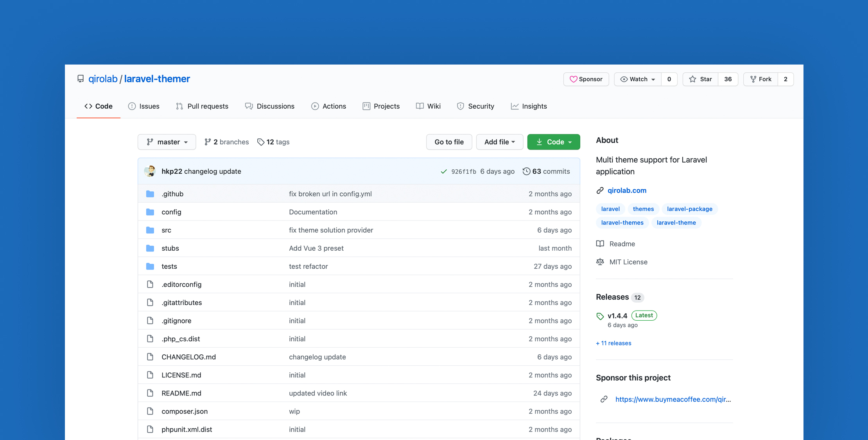This screenshot has width=868, height=440.
Task: Click the folder icon for src
Action: (x=150, y=230)
